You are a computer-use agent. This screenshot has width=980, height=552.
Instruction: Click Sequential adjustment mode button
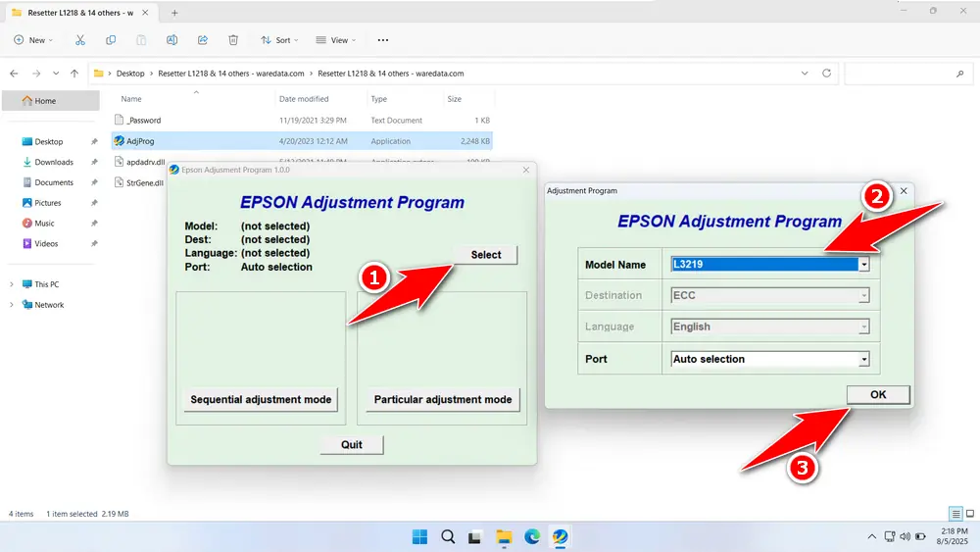click(x=261, y=399)
